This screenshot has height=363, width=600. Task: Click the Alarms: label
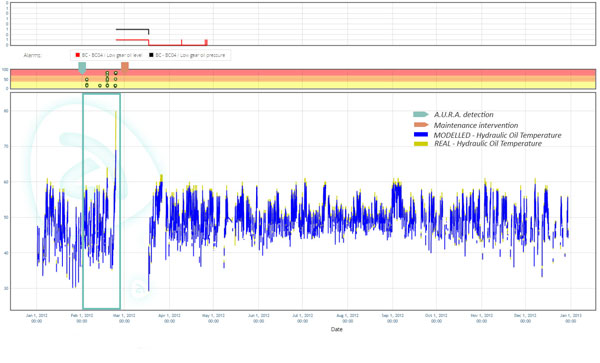pyautogui.click(x=32, y=55)
